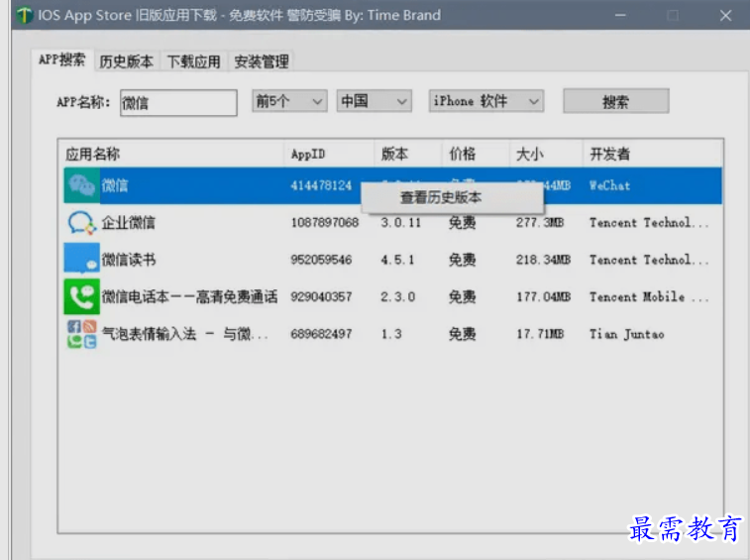
Task: Open the 下载应用 tab
Action: click(194, 61)
